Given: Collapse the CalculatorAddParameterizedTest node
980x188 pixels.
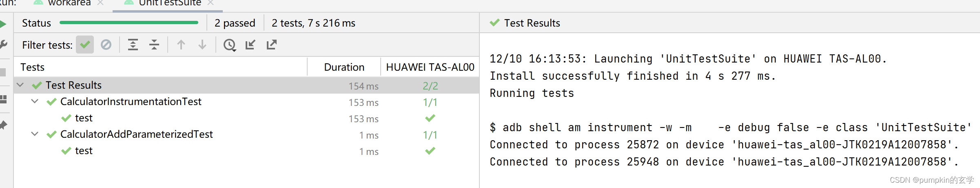Looking at the screenshot, I should click(x=35, y=134).
